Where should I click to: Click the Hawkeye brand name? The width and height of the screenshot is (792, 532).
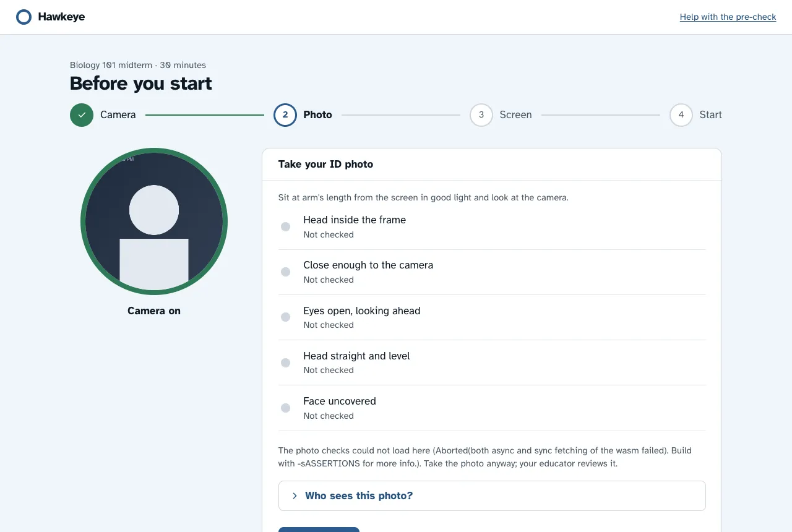61,17
